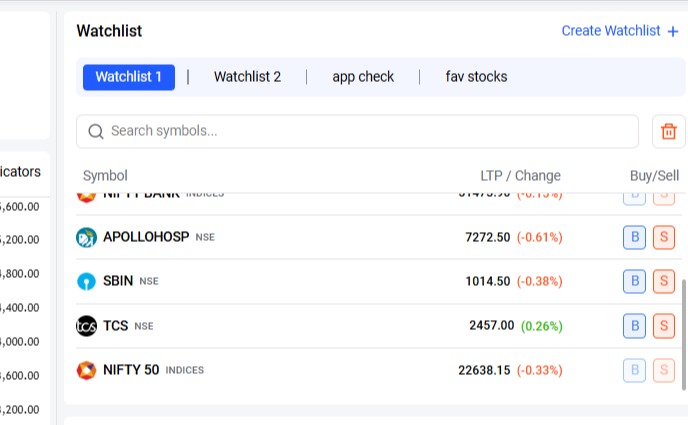The height and width of the screenshot is (425, 688).
Task: Switch to the Watchlist 2 tab
Action: coord(247,77)
